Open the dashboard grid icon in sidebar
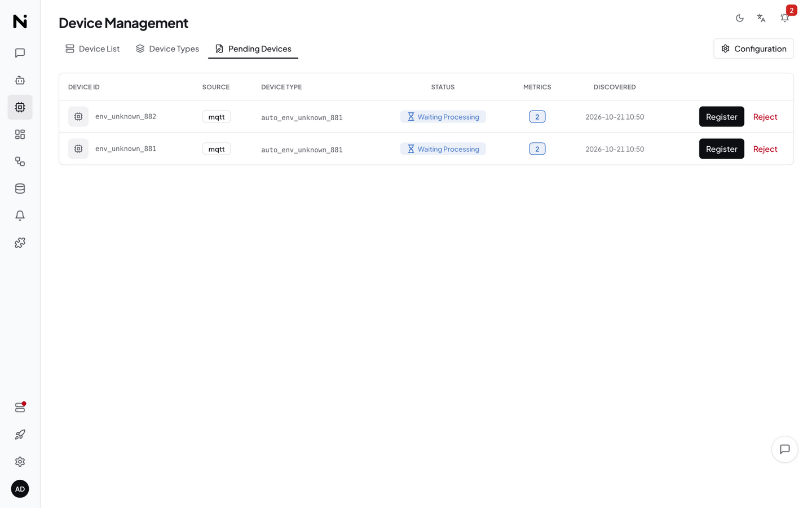This screenshot has height=508, width=812. (x=20, y=134)
